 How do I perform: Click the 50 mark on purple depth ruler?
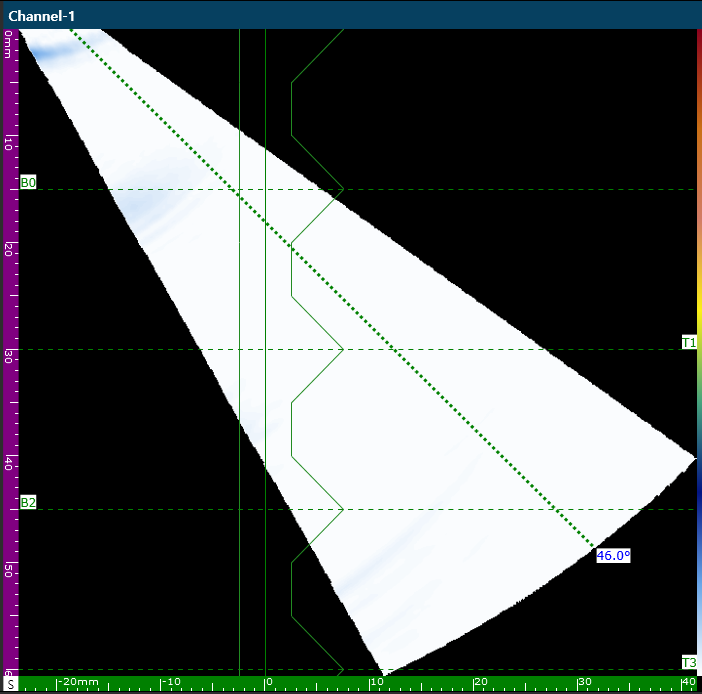(x=9, y=570)
